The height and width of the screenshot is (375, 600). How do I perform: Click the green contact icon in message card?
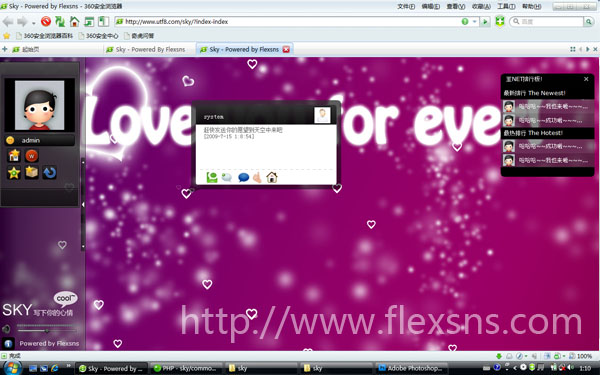pyautogui.click(x=212, y=177)
